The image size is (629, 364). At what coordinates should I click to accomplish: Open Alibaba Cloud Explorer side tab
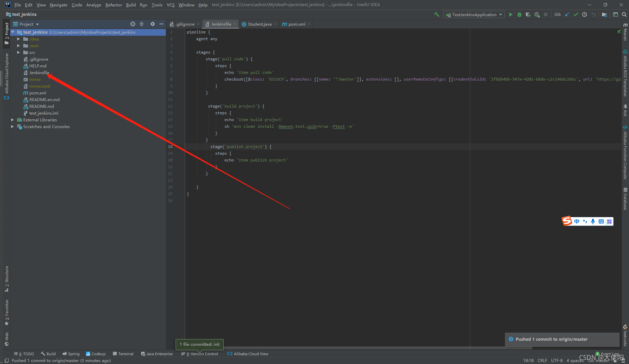pos(6,76)
